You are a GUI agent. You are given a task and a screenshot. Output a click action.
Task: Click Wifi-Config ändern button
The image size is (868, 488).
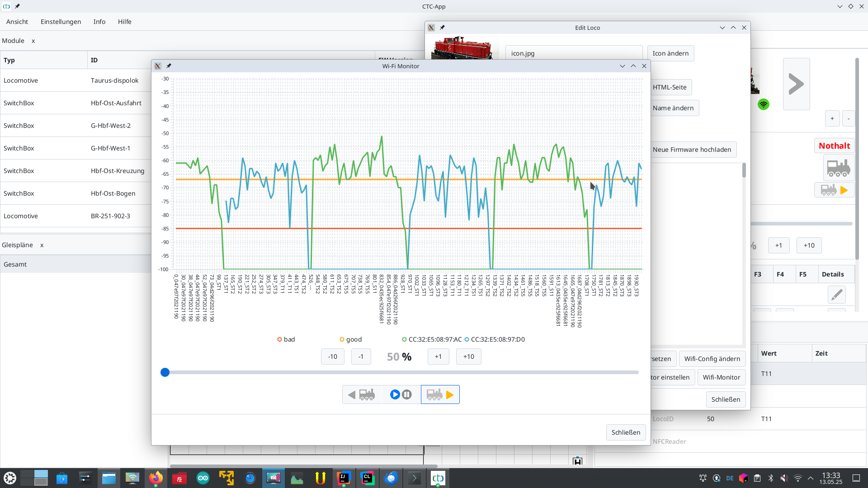click(x=712, y=359)
